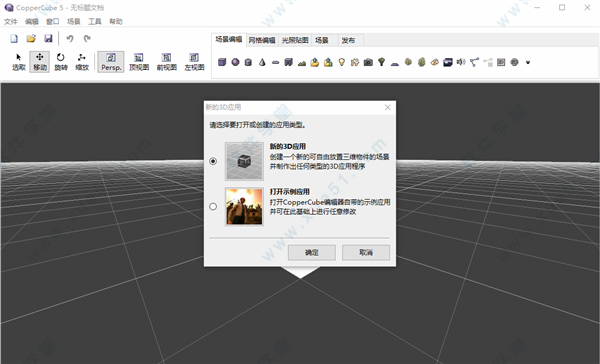Confirm the dialog with 确定

point(312,253)
